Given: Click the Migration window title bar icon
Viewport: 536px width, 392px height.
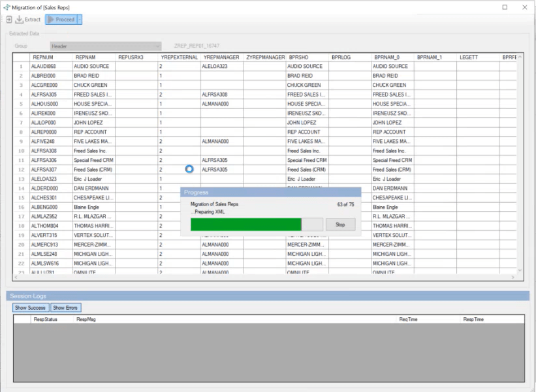Looking at the screenshot, I should click(7, 7).
